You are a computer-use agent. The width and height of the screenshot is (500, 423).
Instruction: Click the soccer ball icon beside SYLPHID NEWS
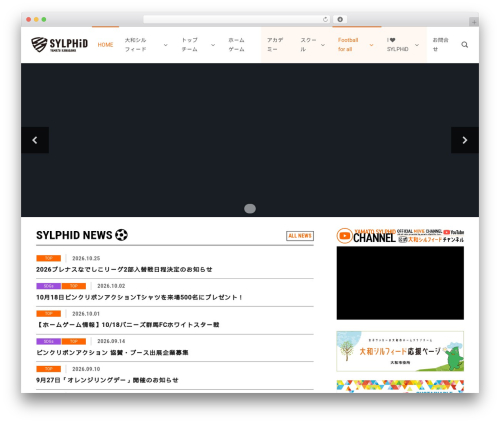121,235
